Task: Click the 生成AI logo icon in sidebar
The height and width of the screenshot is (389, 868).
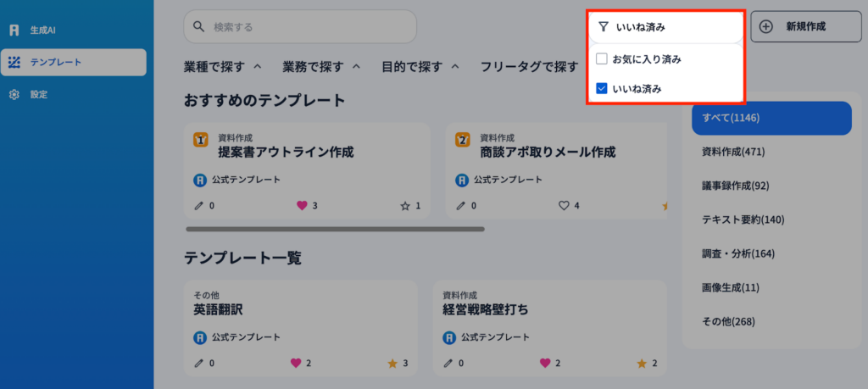Action: (x=14, y=31)
